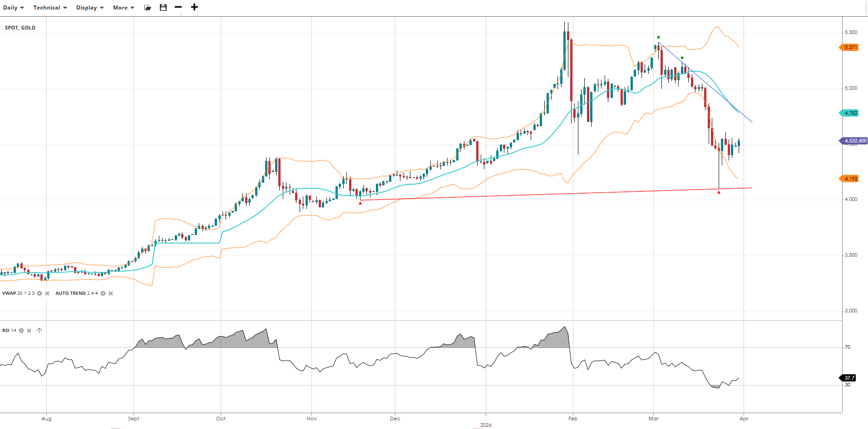Click the orange 5,371 upper band label
Image resolution: width=868 pixels, height=429 pixels.
(x=850, y=47)
